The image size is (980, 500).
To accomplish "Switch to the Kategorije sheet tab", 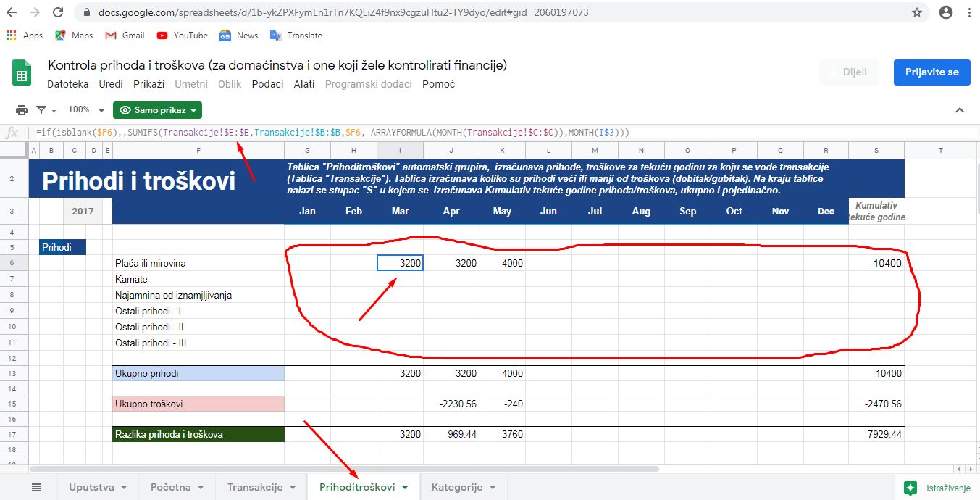I will pos(456,487).
